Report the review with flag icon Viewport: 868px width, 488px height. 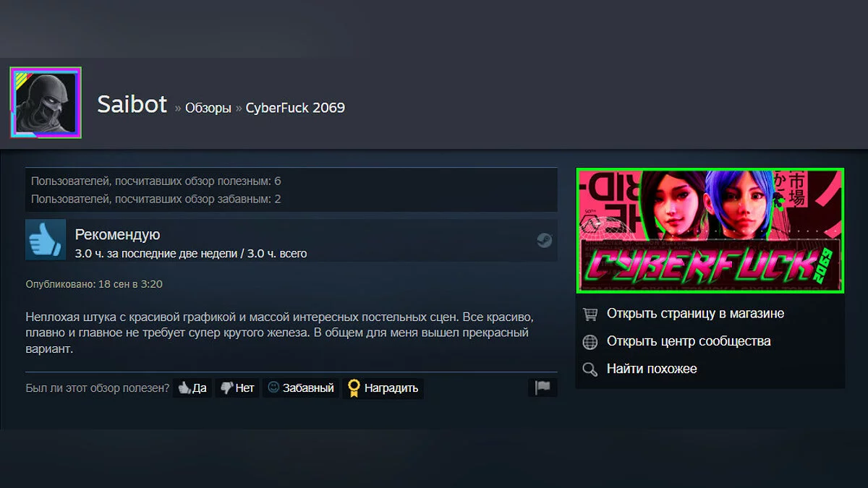542,388
